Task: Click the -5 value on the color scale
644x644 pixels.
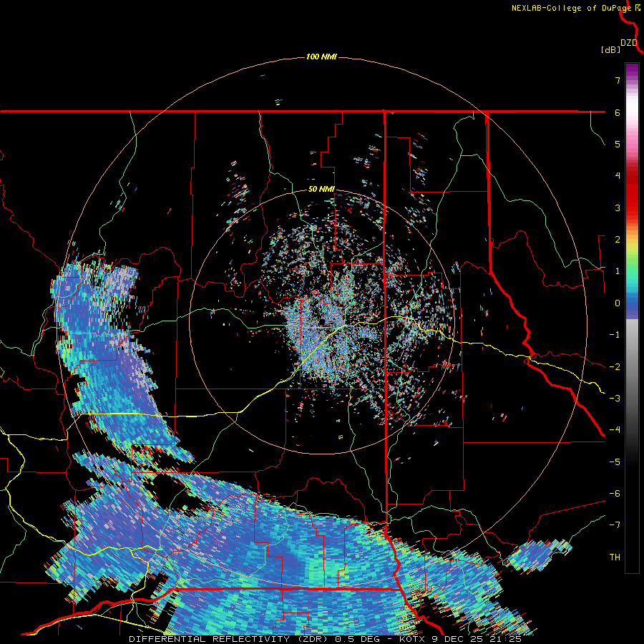Action: tap(615, 462)
